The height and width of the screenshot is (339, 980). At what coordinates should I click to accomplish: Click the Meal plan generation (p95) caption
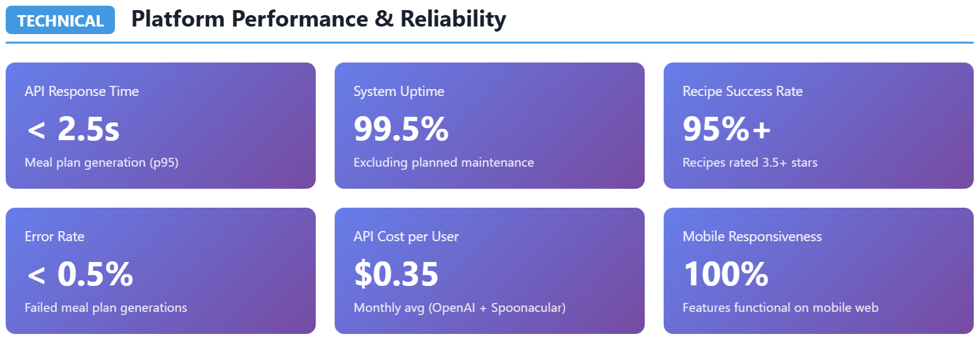click(x=102, y=163)
